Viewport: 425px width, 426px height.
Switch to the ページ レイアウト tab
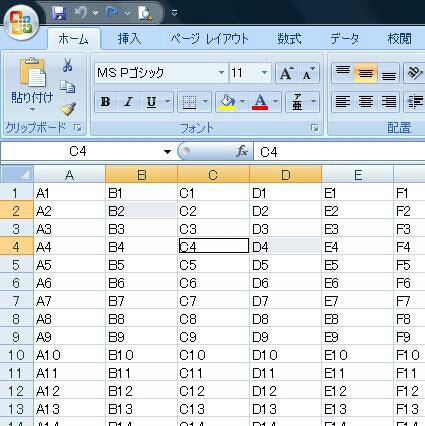209,39
